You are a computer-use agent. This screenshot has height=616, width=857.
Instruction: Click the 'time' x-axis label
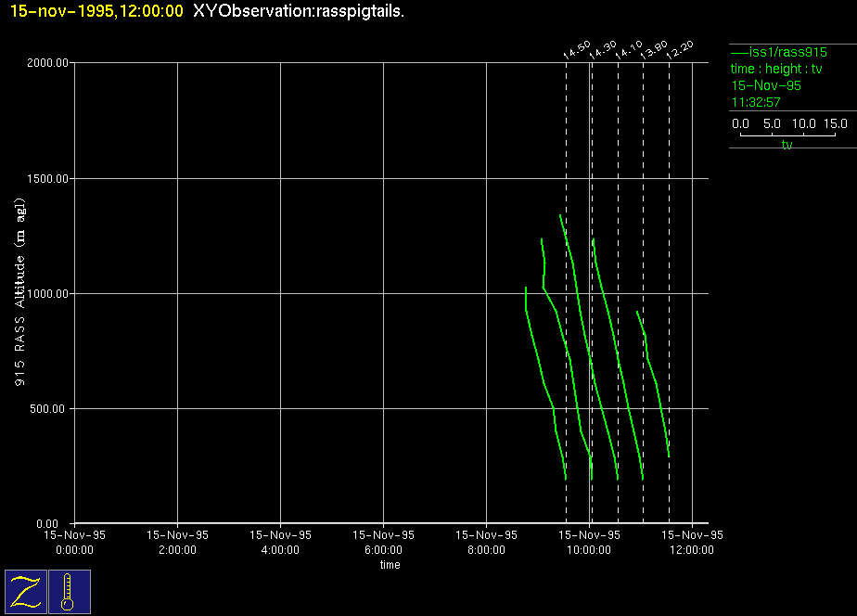click(390, 565)
